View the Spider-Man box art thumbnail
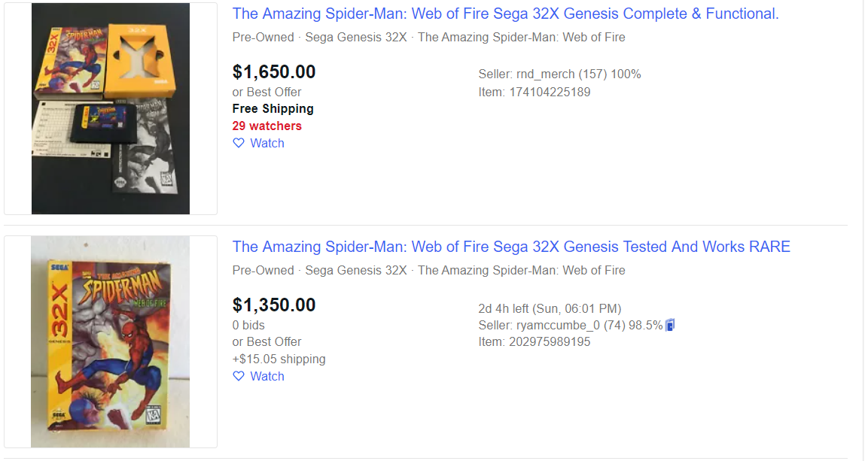The image size is (868, 461). [111, 341]
